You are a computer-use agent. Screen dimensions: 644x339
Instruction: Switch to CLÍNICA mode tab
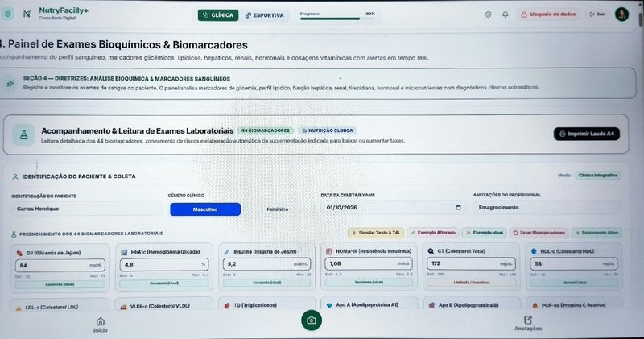click(218, 15)
